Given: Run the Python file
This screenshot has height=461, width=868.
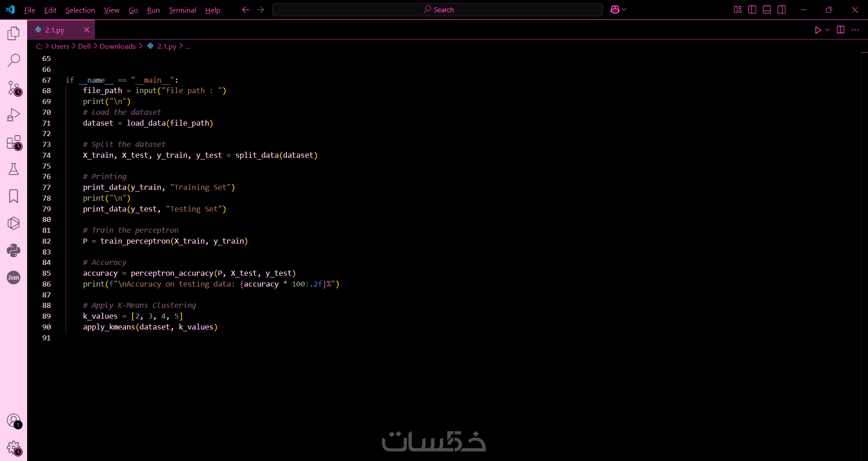Looking at the screenshot, I should [818, 30].
